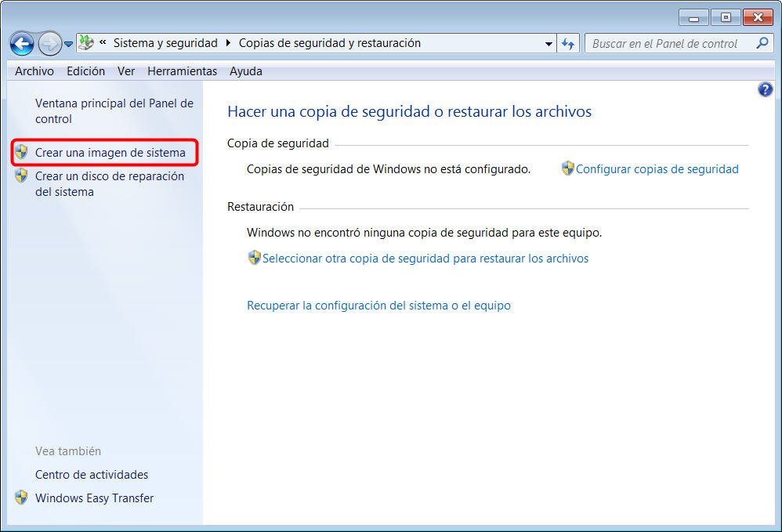The width and height of the screenshot is (782, 532).
Task: Click 'Copias de seguridad y restauración' breadcrumb
Action: coord(330,43)
